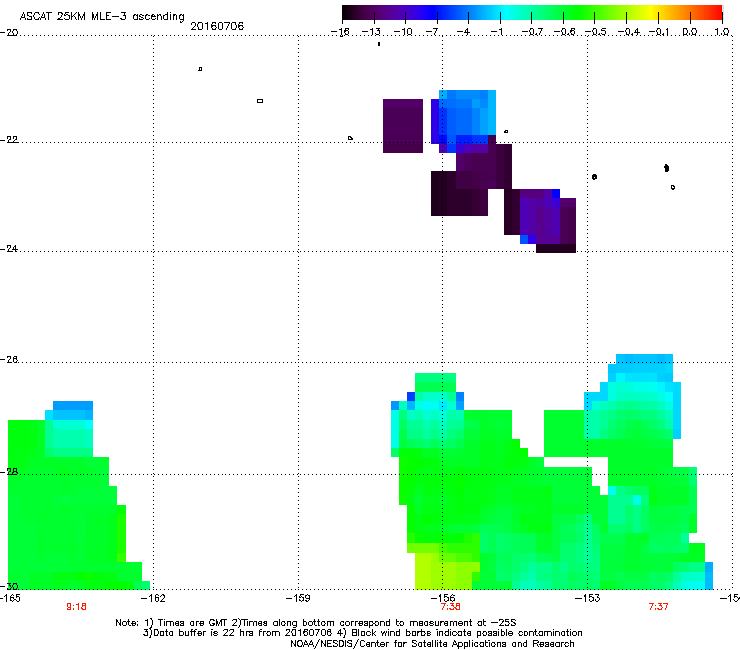Click the -0.1 color bar label
This screenshot has height=650, width=740.
[659, 32]
